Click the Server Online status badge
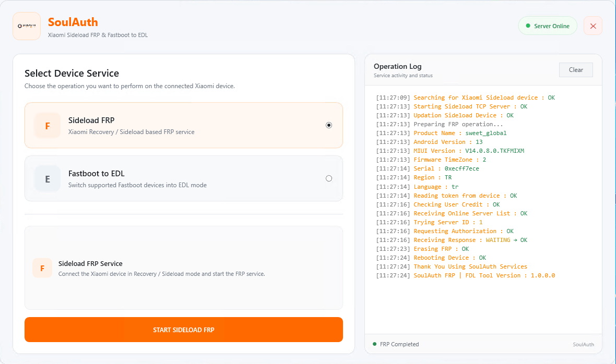 [548, 26]
